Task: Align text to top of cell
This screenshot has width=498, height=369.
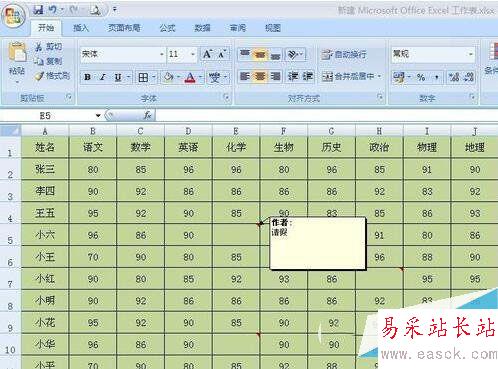Action: click(x=245, y=54)
